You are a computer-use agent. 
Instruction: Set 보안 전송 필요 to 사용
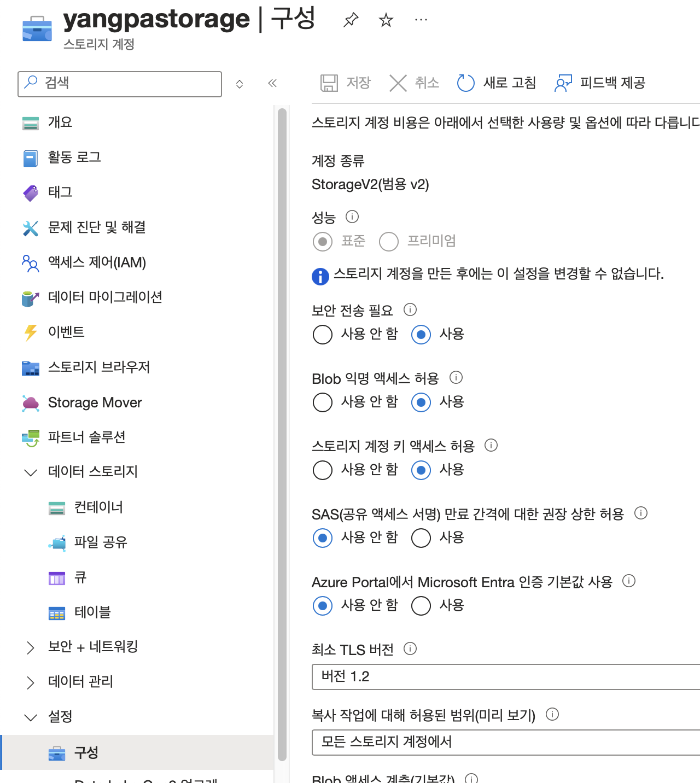tap(421, 335)
